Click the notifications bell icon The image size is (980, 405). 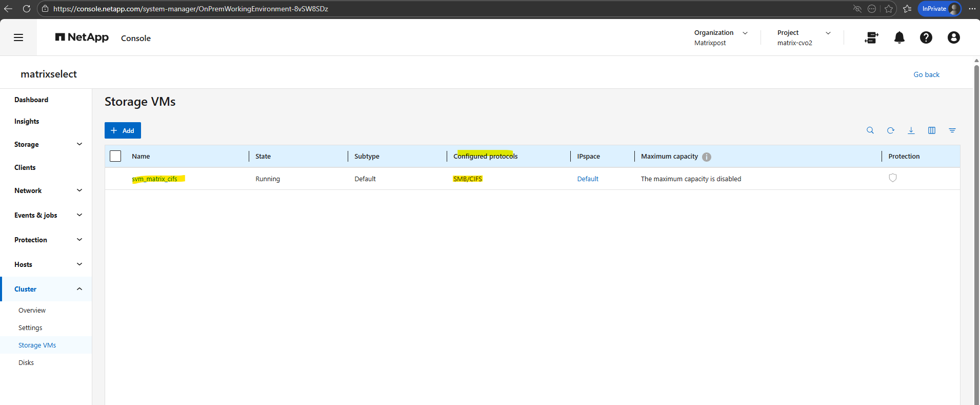click(899, 37)
